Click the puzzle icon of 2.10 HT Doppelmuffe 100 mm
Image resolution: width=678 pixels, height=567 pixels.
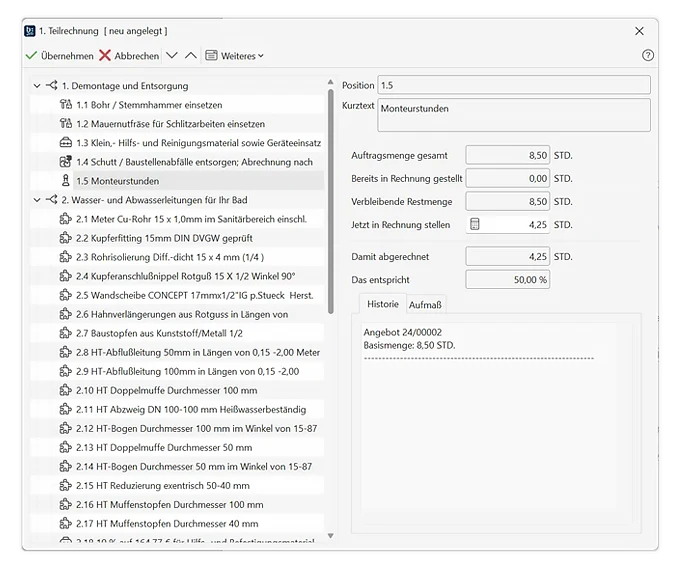pyautogui.click(x=65, y=390)
